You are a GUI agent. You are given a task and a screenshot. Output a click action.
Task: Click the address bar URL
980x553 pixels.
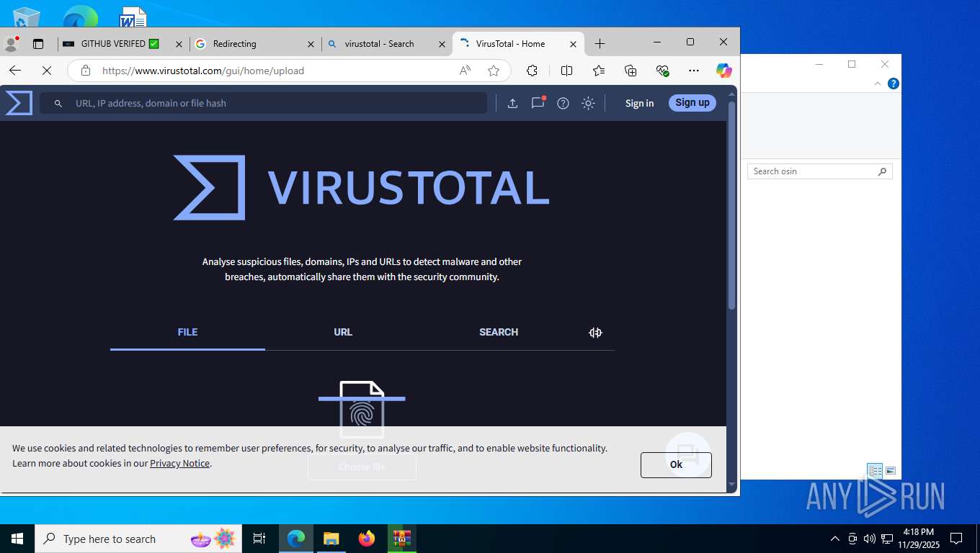tap(203, 71)
